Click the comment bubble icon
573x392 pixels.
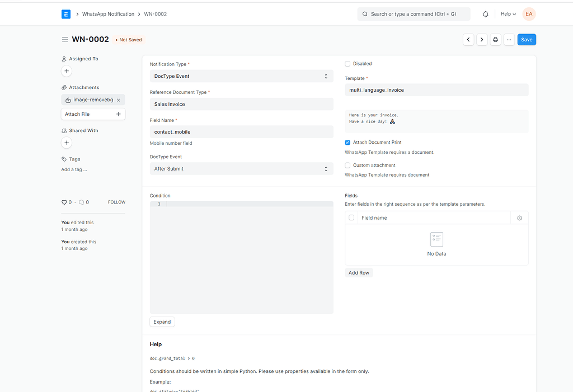pyautogui.click(x=82, y=202)
